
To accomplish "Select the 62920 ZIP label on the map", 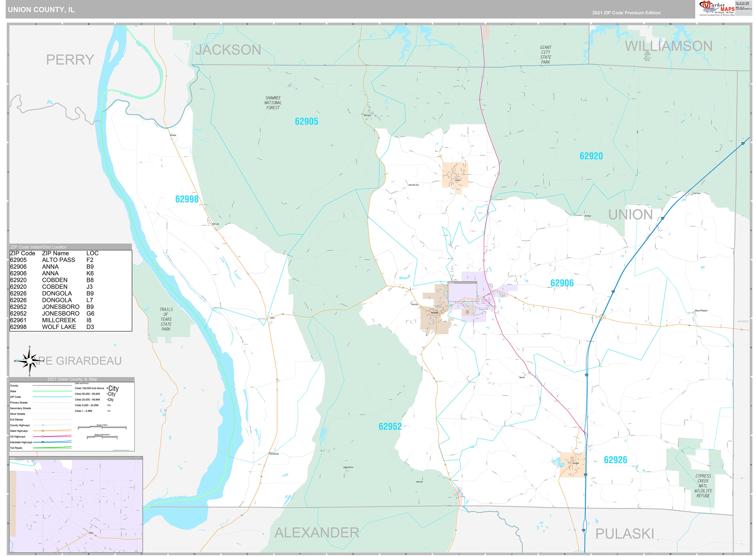I will pyautogui.click(x=591, y=156).
